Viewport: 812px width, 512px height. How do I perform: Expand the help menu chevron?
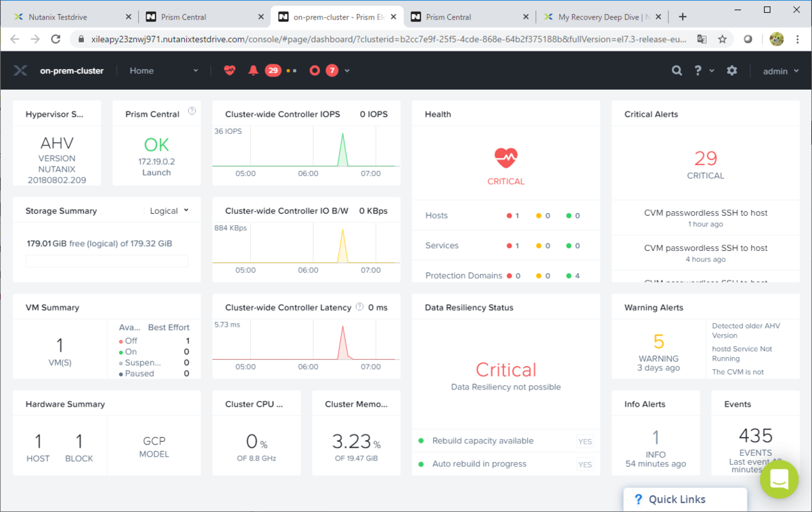(712, 70)
